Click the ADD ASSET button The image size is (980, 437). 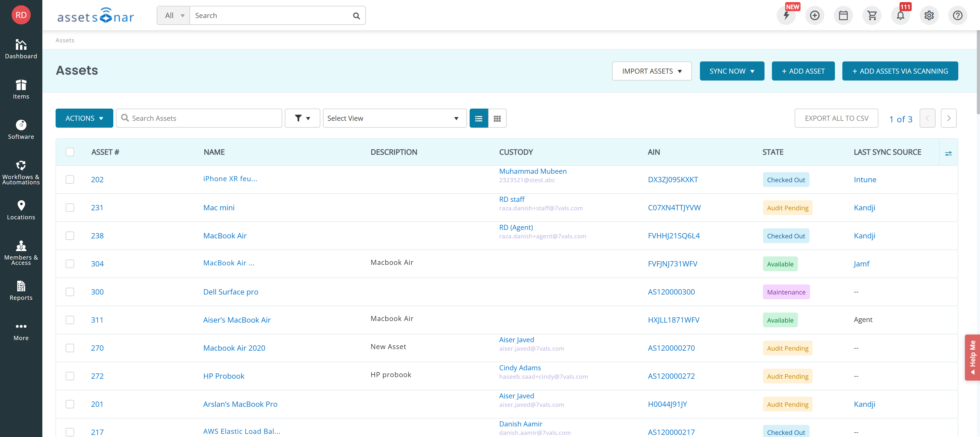pos(803,71)
